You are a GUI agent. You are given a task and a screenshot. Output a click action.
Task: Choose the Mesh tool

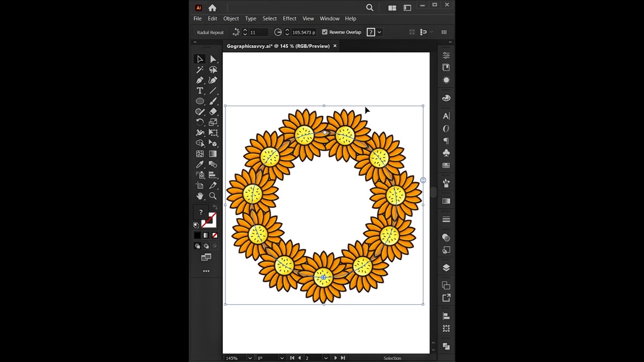coord(200,154)
